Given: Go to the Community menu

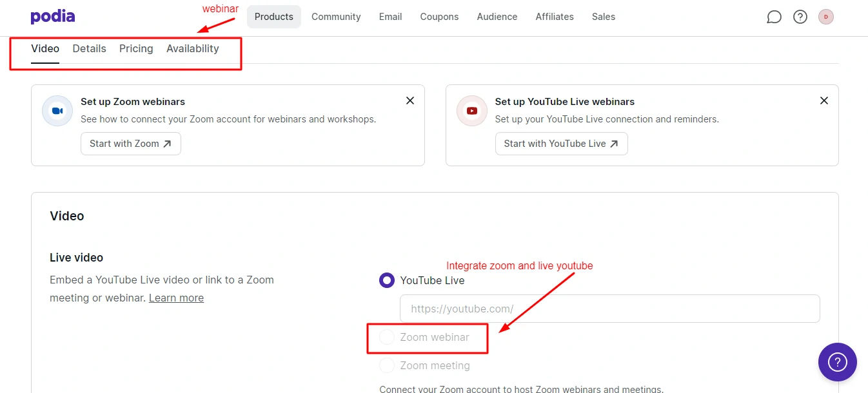Looking at the screenshot, I should (x=336, y=17).
